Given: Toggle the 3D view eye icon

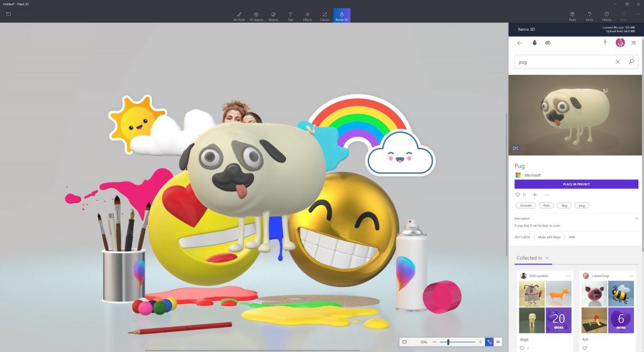Looking at the screenshot, I should [x=497, y=342].
